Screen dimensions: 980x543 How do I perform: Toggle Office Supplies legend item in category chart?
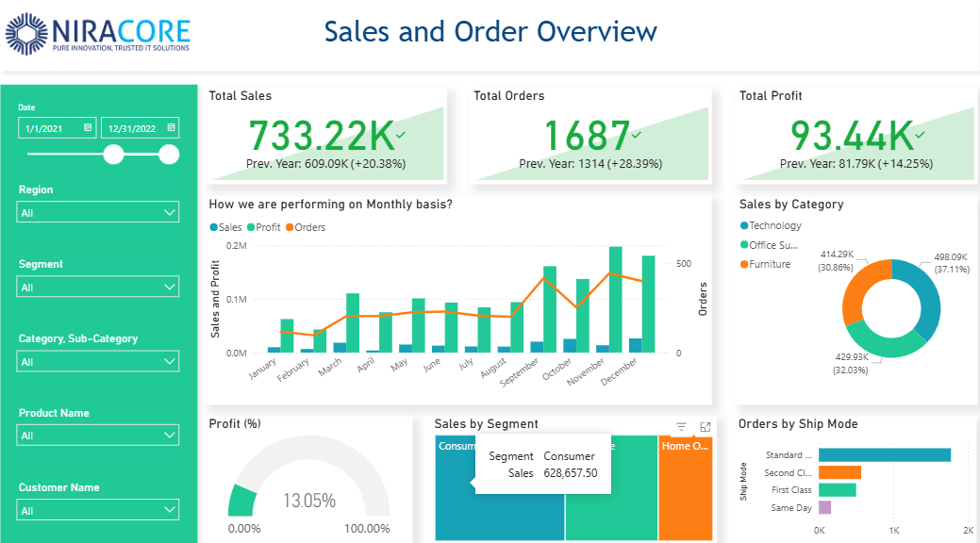click(770, 245)
